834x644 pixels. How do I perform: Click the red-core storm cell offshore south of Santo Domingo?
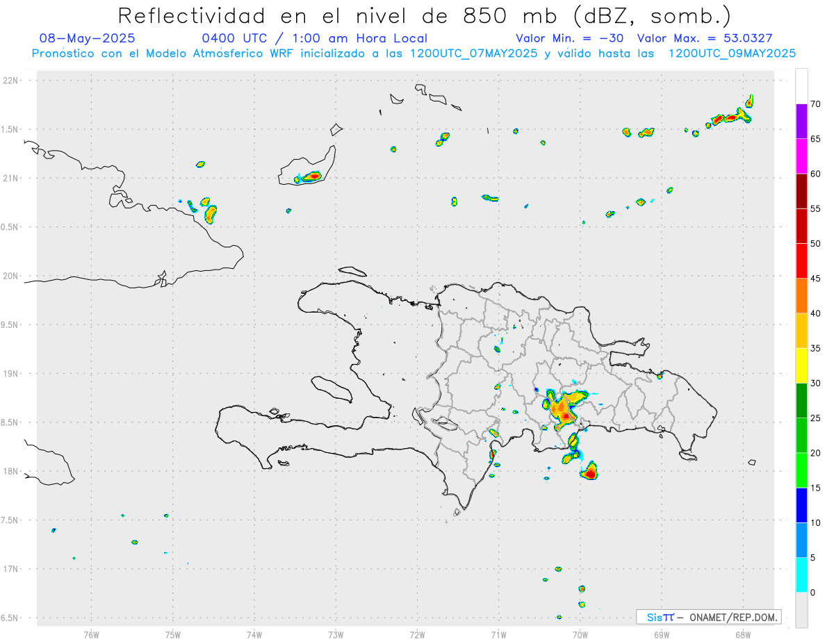tap(590, 472)
